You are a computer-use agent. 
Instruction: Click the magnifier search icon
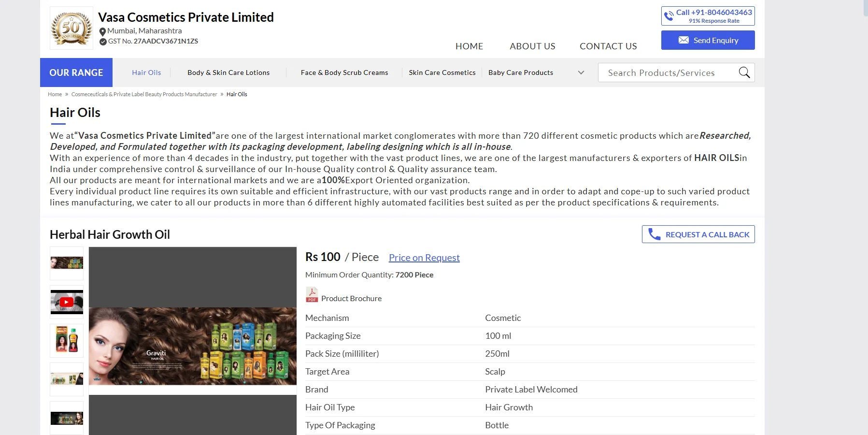(x=744, y=72)
